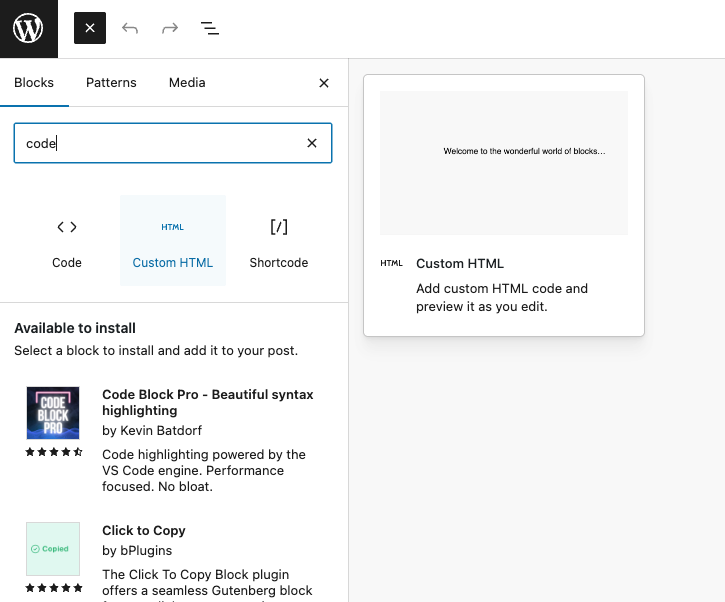The height and width of the screenshot is (602, 725).
Task: Close the block inserter toggle button
Action: pyautogui.click(x=90, y=28)
